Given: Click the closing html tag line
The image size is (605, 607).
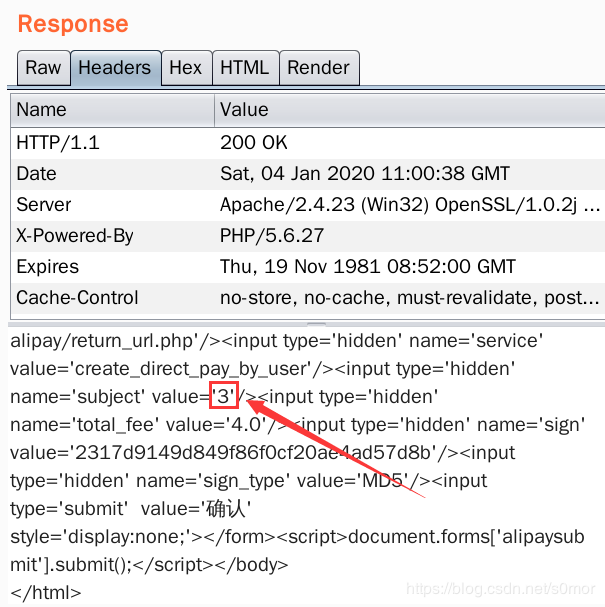Looking at the screenshot, I should click(x=46, y=593).
